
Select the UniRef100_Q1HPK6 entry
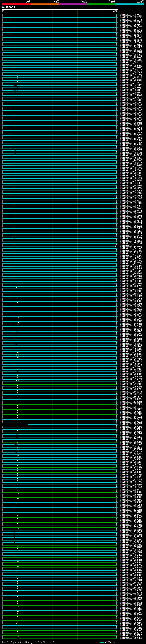click(131, 610)
